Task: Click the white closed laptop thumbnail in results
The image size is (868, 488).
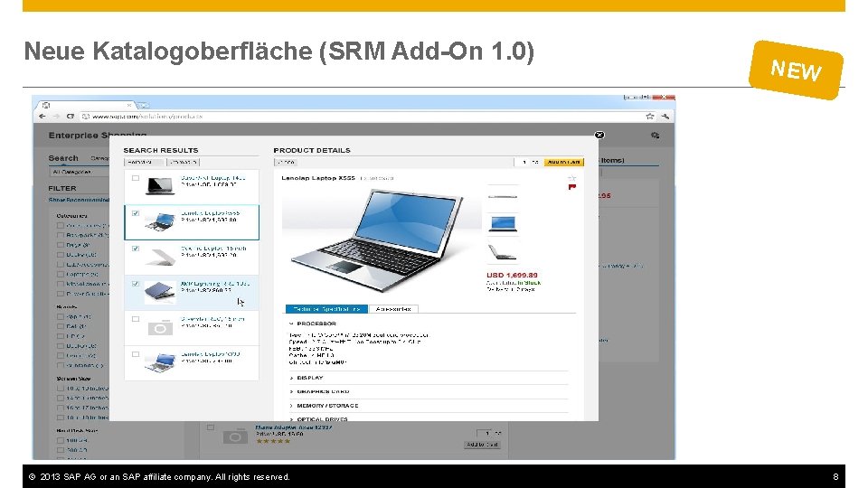Action: pyautogui.click(x=161, y=257)
